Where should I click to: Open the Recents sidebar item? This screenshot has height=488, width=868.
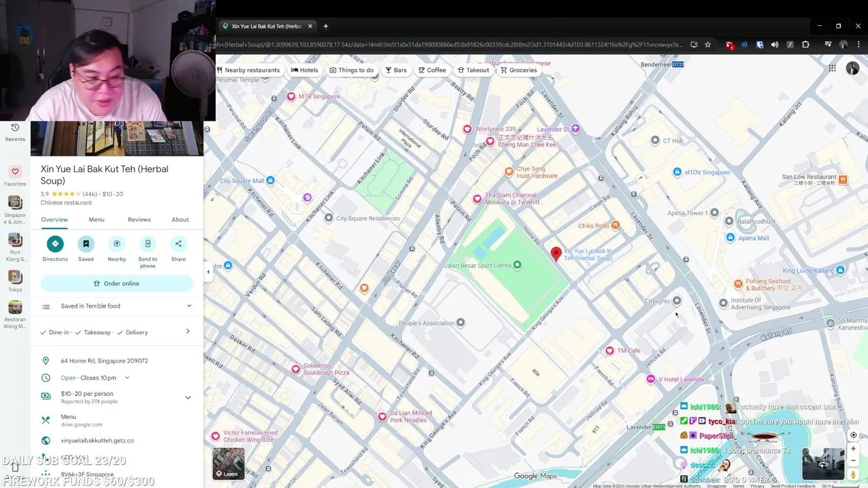coord(15,132)
